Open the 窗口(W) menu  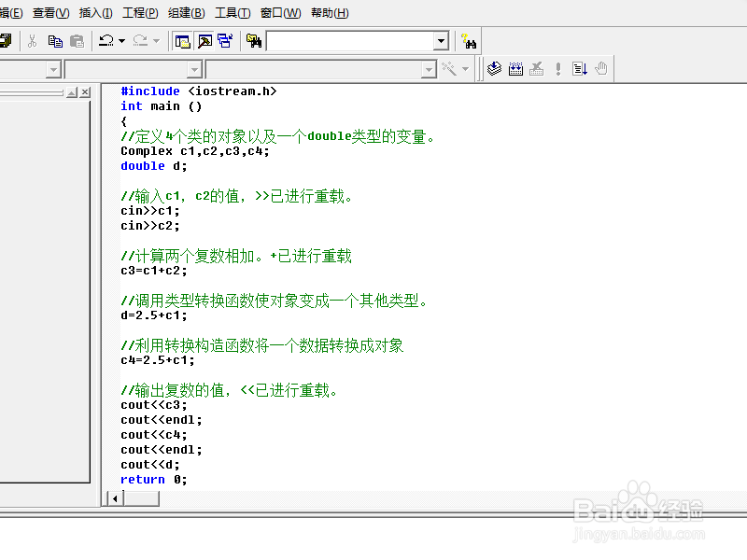click(281, 13)
